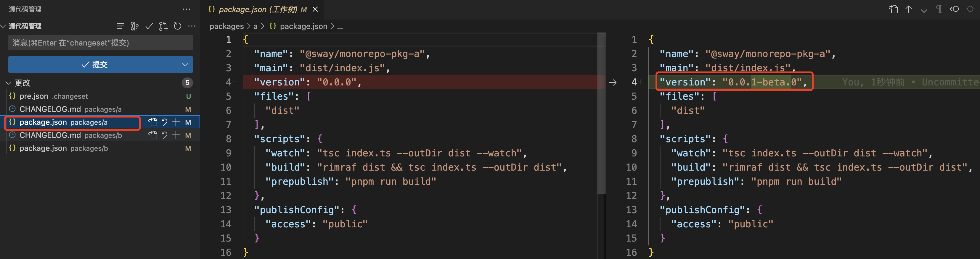Click the commit checkmark icon in header

(x=149, y=26)
